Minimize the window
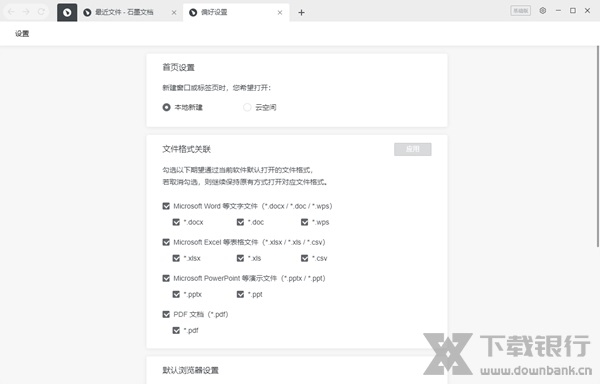Viewport: 600px width, 384px height. (558, 11)
